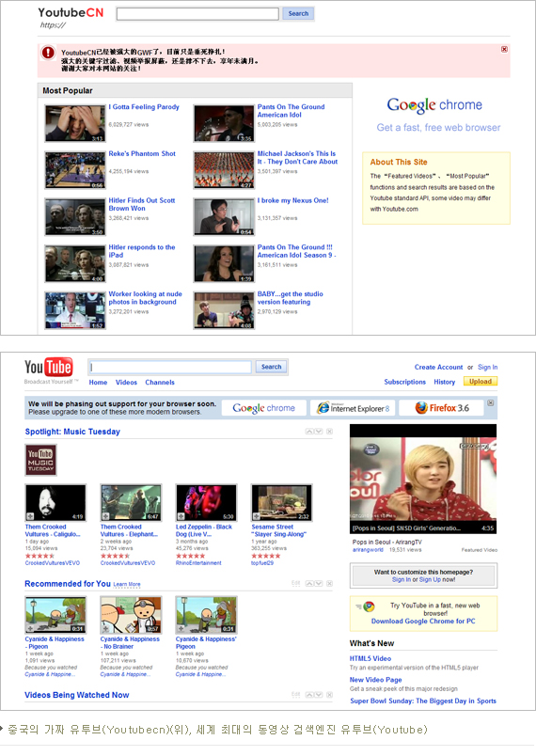Click the YouTube Music Tuesday icon
This screenshot has width=536, height=756.
pos(40,460)
